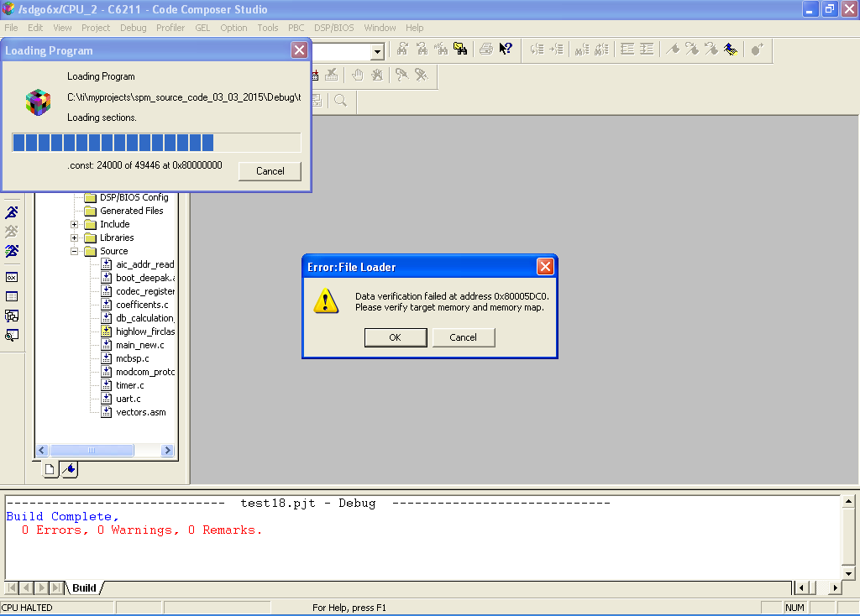Image resolution: width=860 pixels, height=616 pixels.
Task: Click the stop build keyboard icon
Action: pyautogui.click(x=331, y=75)
